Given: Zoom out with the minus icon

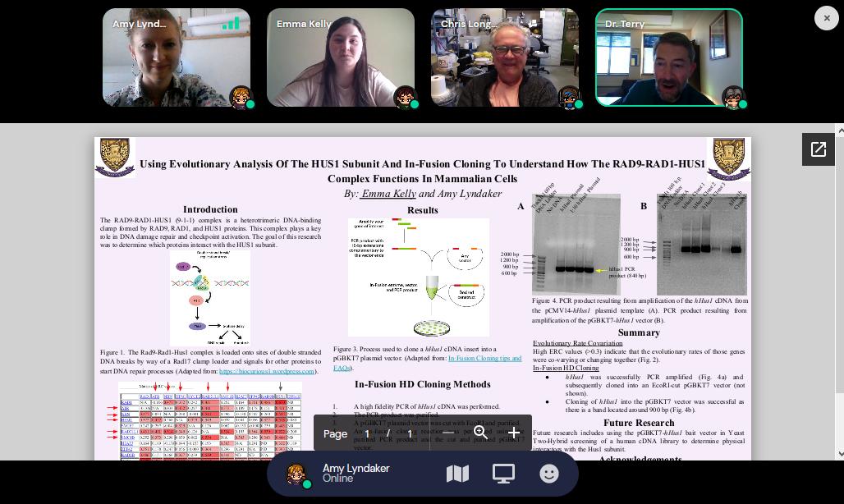Looking at the screenshot, I should tap(447, 433).
